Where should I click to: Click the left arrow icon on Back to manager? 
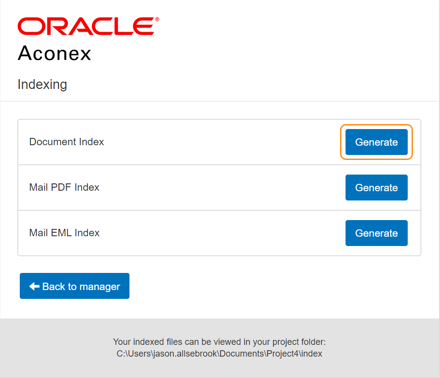(34, 286)
